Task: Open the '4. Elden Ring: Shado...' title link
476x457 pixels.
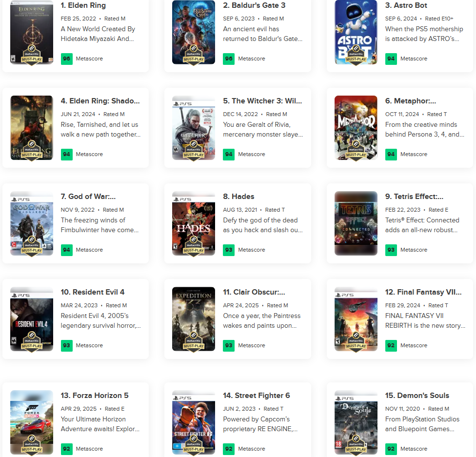Action: [x=100, y=101]
